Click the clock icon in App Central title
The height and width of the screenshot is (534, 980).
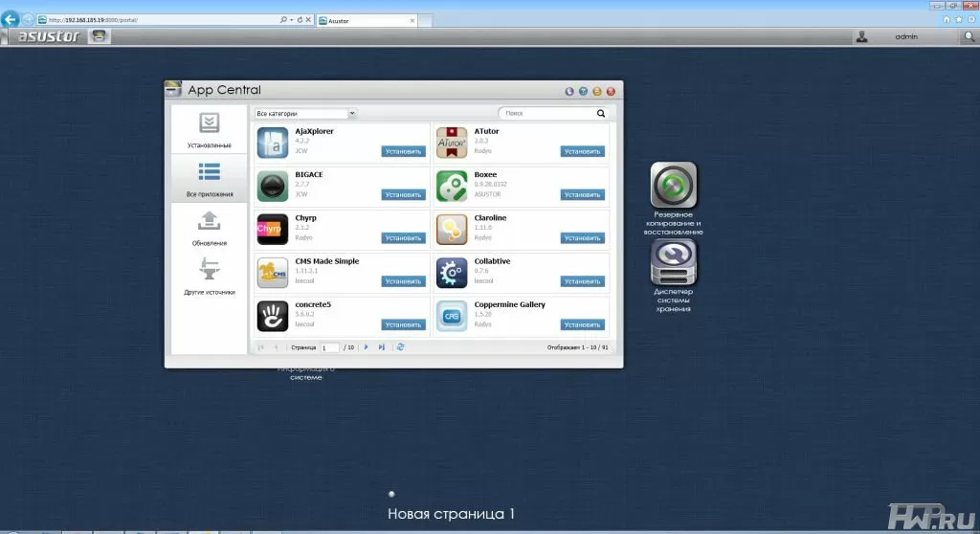[x=568, y=91]
